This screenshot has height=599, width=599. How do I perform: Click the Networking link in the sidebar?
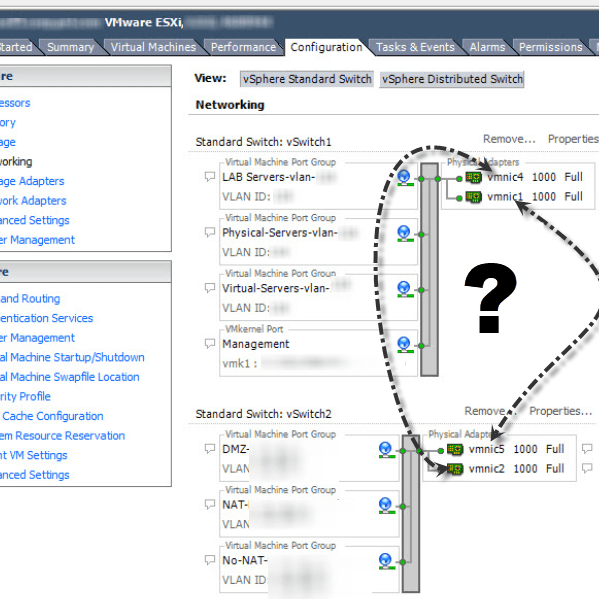16,162
